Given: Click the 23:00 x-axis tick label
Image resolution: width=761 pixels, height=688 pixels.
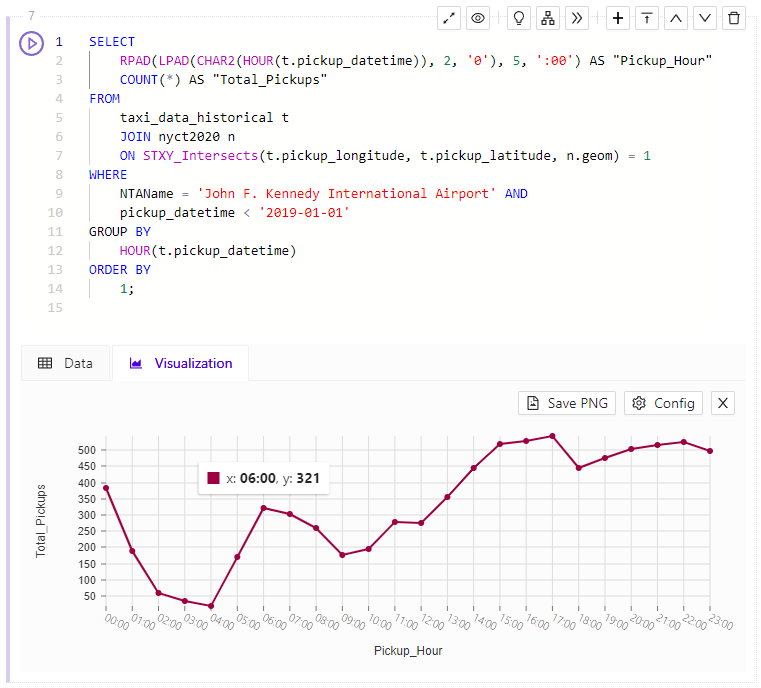Looking at the screenshot, I should click(x=721, y=622).
